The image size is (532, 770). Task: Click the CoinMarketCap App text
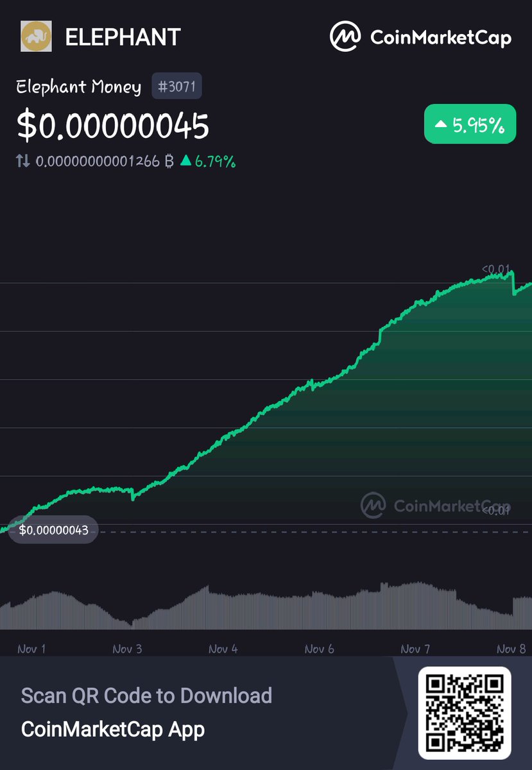tap(113, 730)
